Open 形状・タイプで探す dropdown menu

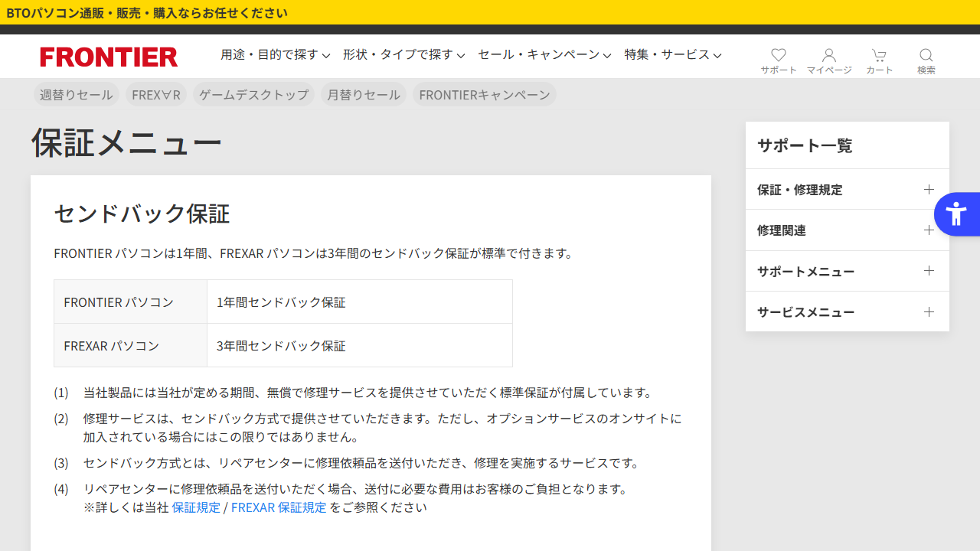click(404, 55)
